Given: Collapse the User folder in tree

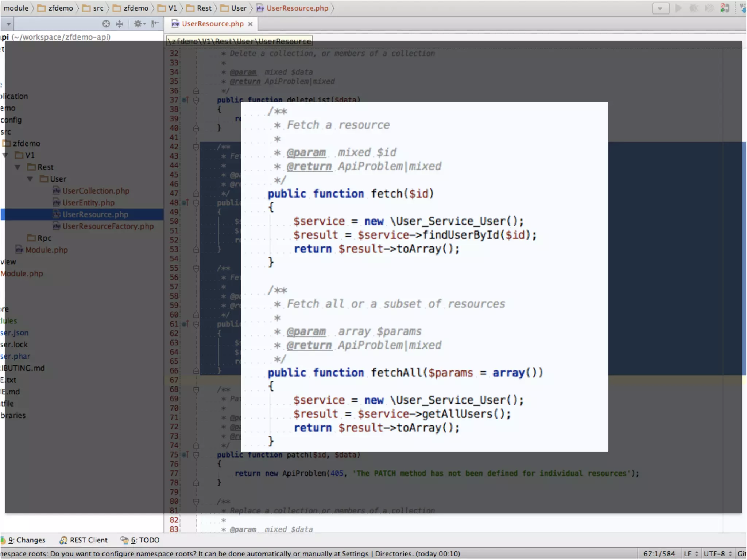Looking at the screenshot, I should click(30, 179).
